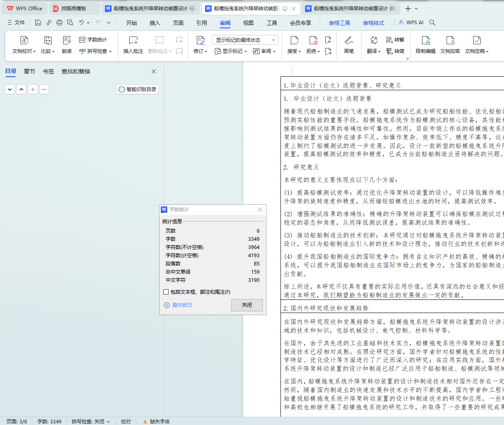The image size is (504, 425).
Task: Expand all headings chevron down
Action: 10,89
